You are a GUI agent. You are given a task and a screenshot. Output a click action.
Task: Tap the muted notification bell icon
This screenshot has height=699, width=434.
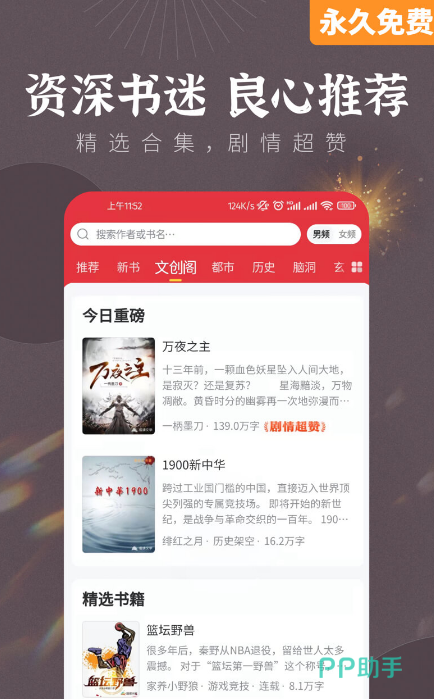(263, 206)
